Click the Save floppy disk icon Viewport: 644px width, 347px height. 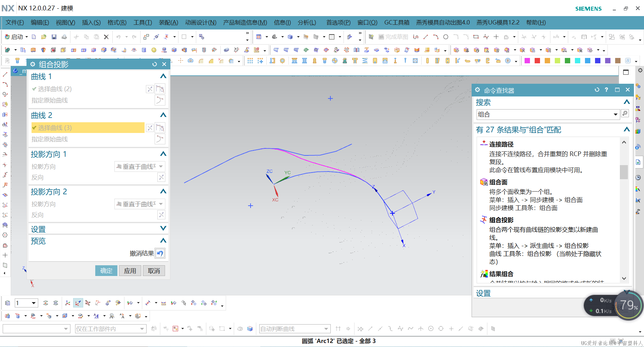(x=54, y=37)
